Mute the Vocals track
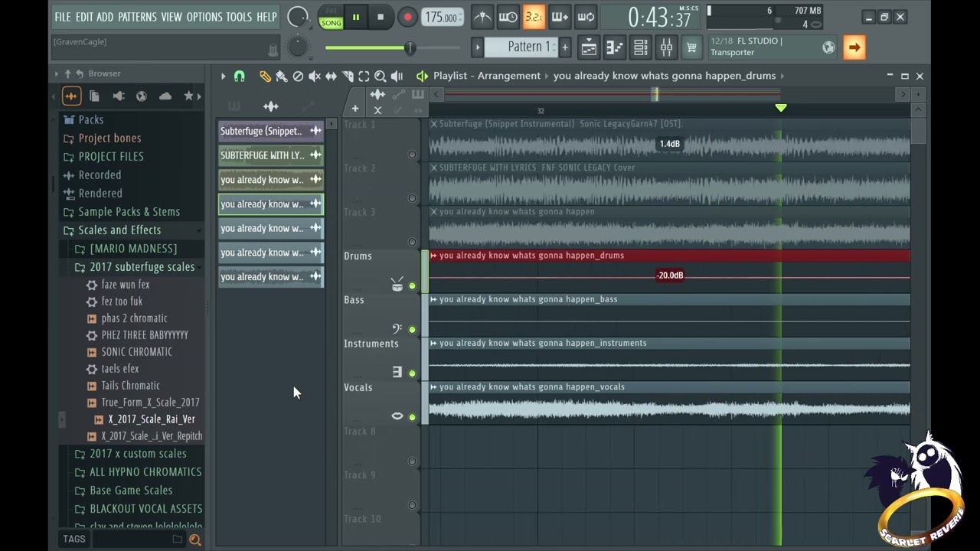Screen dimensions: 980x551 tap(412, 417)
